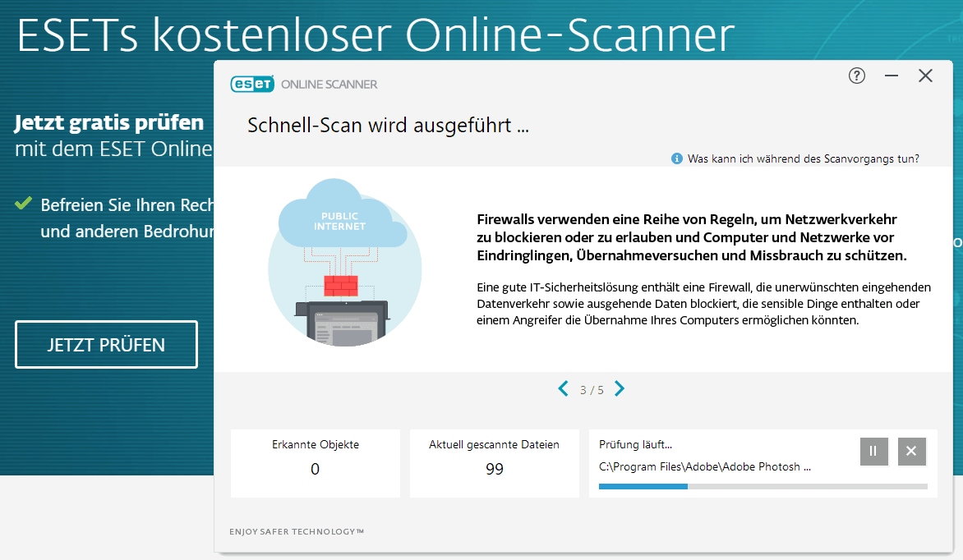The width and height of the screenshot is (963, 560).
Task: Close the ESET Online Scanner window
Action: coord(925,76)
